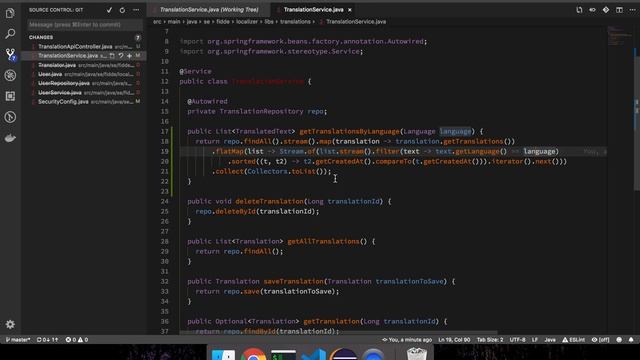Click the ESLint warning status item
640x360 pixels.
tap(573, 340)
